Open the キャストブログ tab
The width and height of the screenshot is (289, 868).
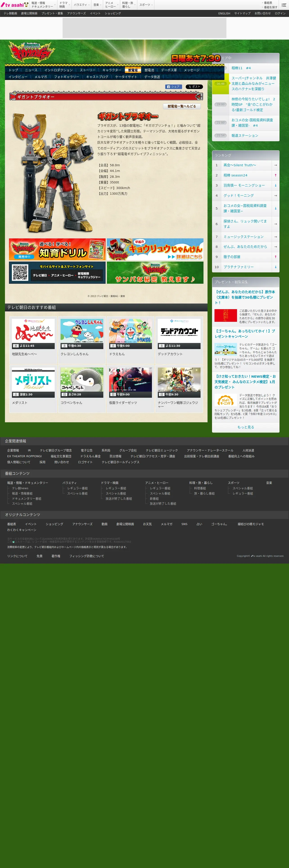point(97,77)
